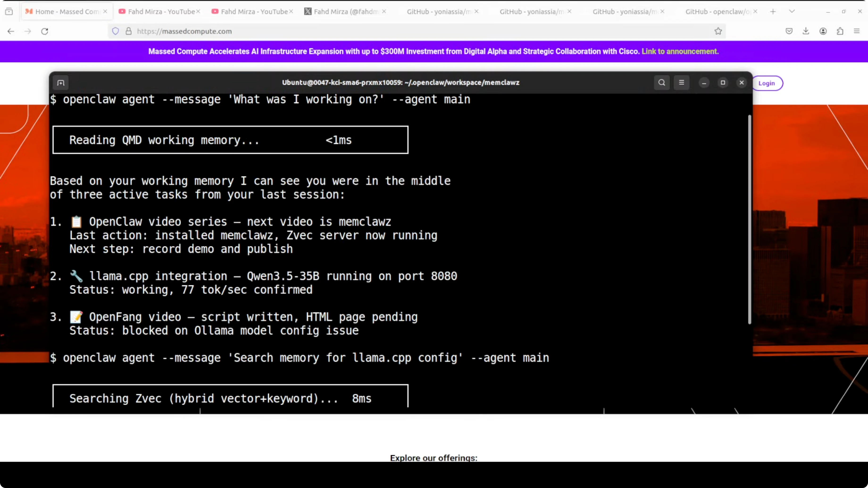
Task: Reload the current browser page
Action: point(45,31)
